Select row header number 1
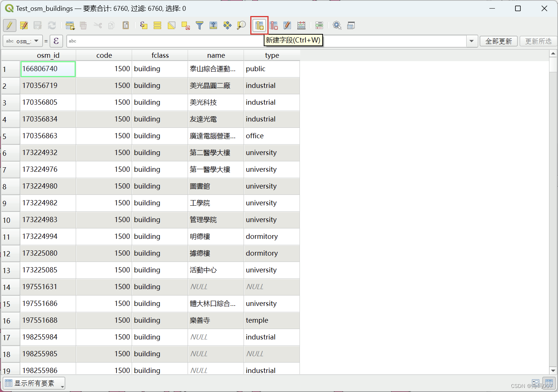This screenshot has width=558, height=392. tap(10, 69)
